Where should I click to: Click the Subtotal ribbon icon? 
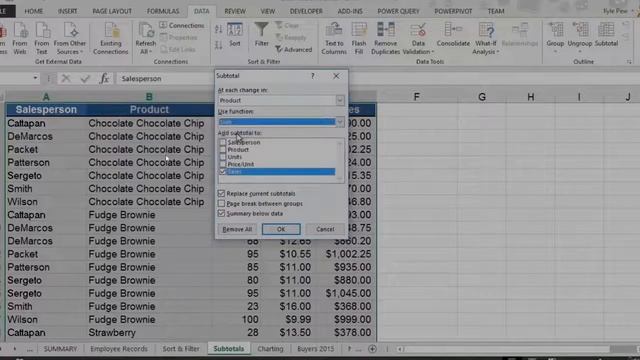click(606, 35)
